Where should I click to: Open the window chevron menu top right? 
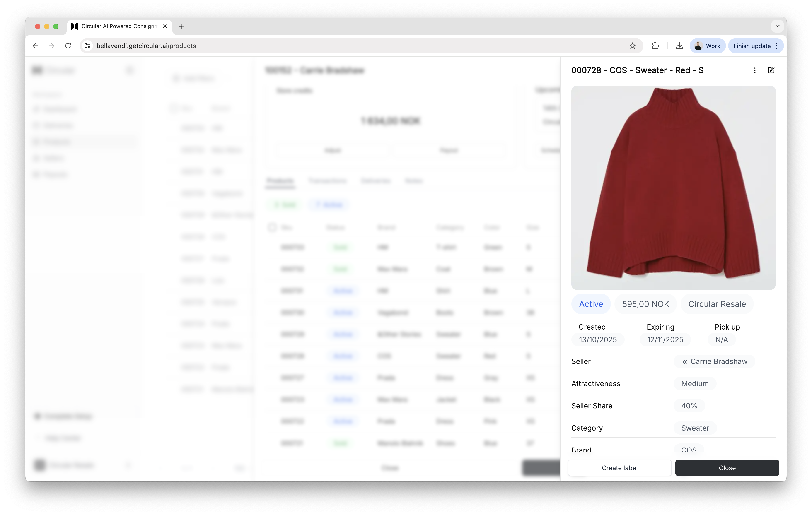[777, 26]
